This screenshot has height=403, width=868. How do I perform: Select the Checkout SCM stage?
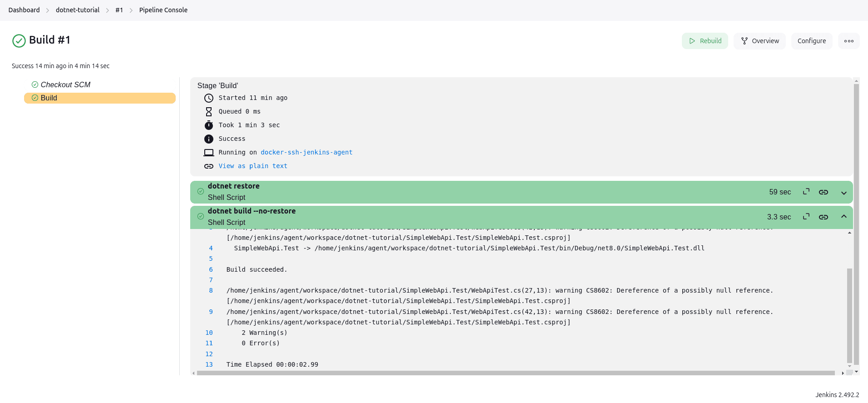(65, 85)
